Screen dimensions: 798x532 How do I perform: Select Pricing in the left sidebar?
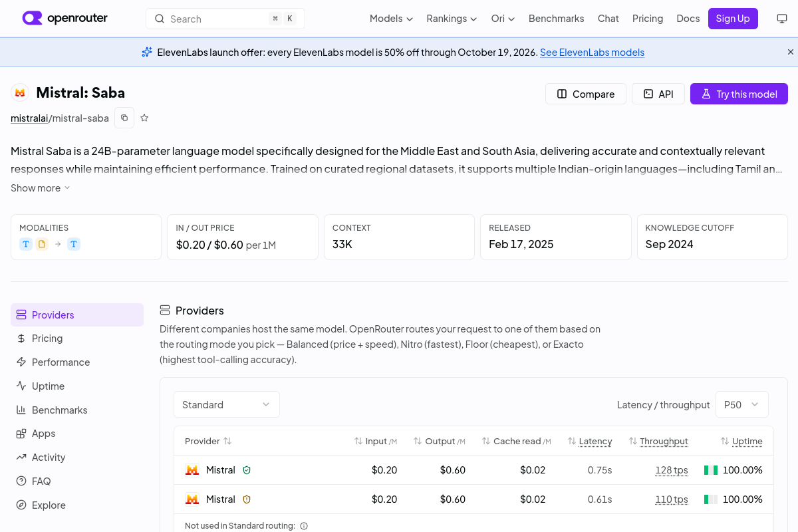tap(77, 338)
